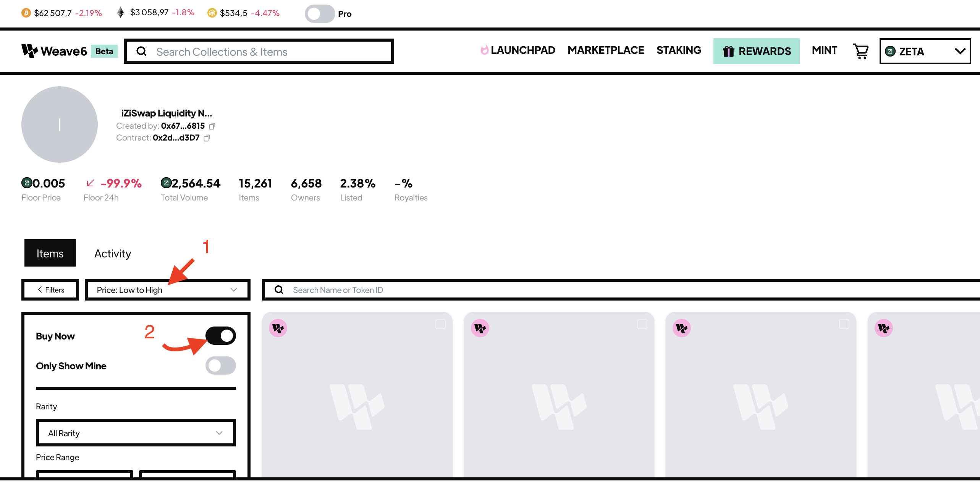The image size is (980, 485).
Task: Click the first NFT card Weave6 icon
Action: click(x=279, y=328)
